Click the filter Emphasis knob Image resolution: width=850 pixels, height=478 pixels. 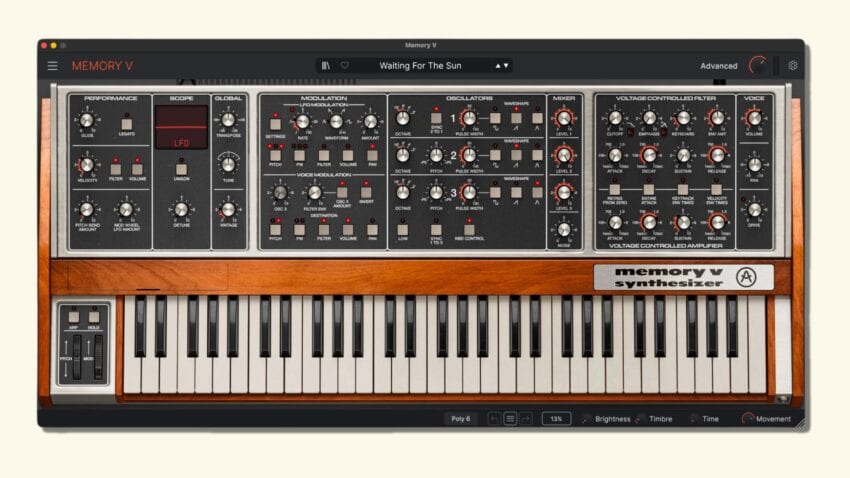649,118
